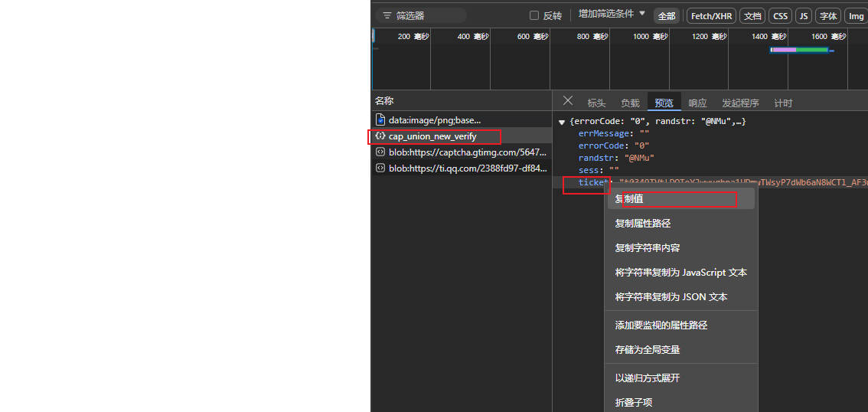Viewport: 868px width, 412px height.
Task: Switch to the 标头 headers tab
Action: tap(596, 103)
